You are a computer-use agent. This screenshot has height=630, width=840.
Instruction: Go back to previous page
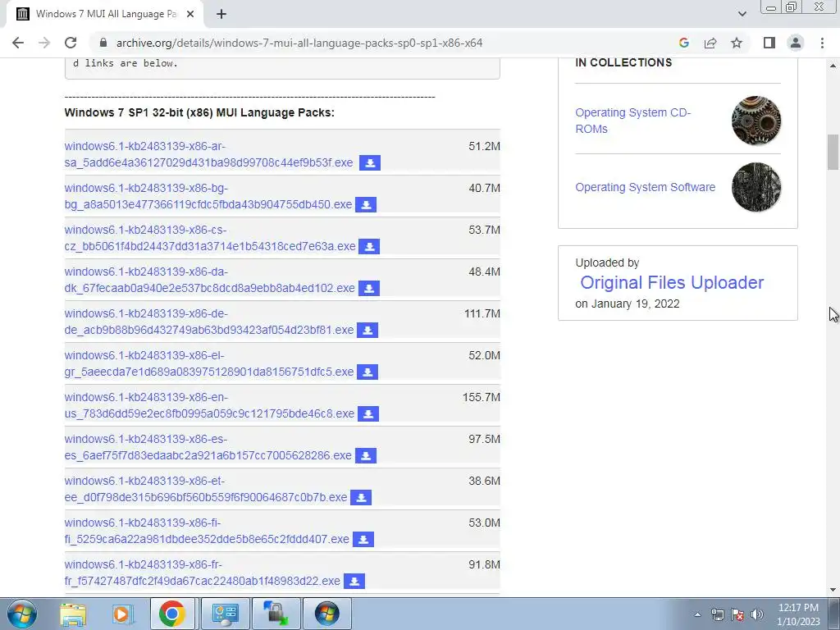[x=18, y=43]
